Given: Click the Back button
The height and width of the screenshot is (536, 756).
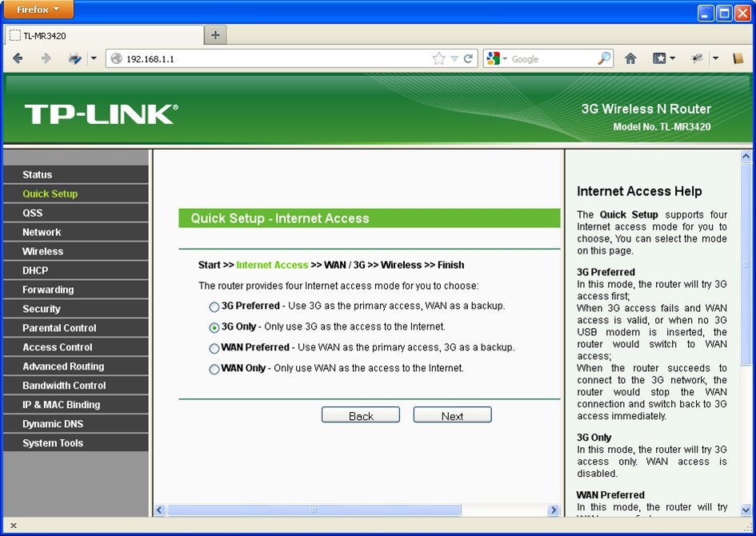Looking at the screenshot, I should [x=361, y=415].
